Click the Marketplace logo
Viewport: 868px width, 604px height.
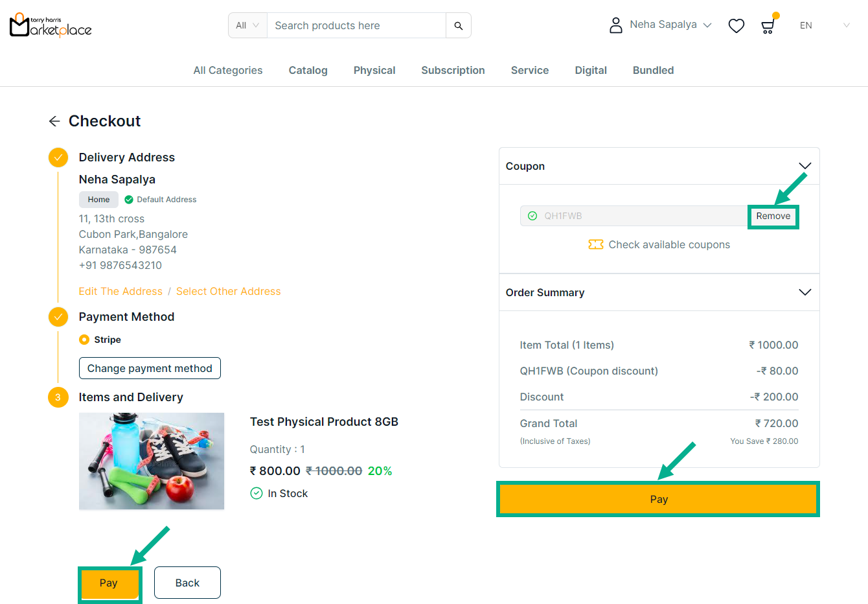[x=51, y=26]
